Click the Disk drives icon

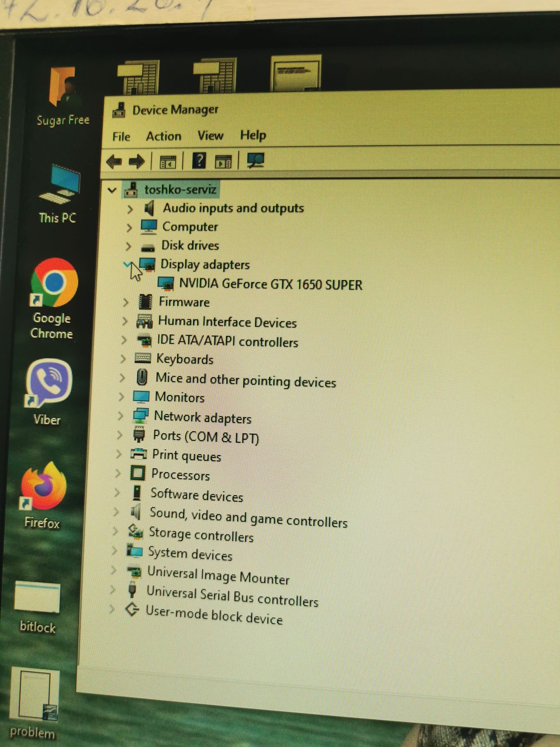(148, 247)
